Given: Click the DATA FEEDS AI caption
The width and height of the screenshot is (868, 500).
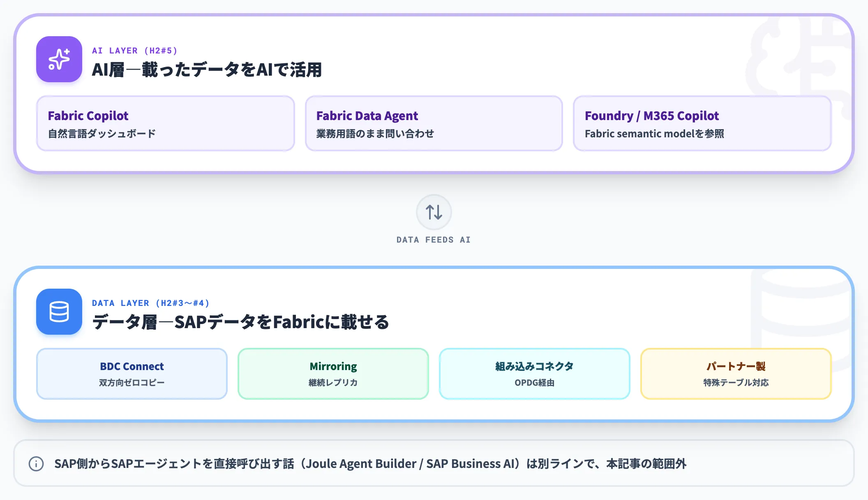Looking at the screenshot, I should point(434,240).
